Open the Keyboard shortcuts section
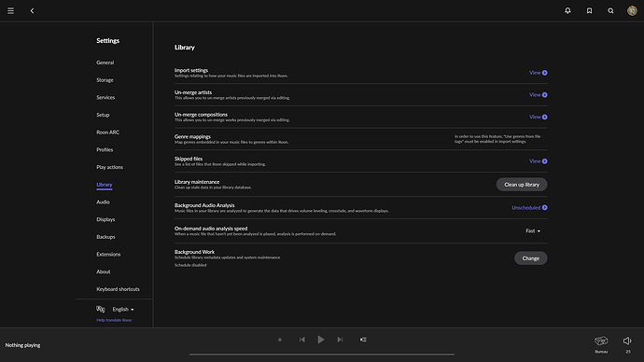Image resolution: width=644 pixels, height=362 pixels. (118, 289)
